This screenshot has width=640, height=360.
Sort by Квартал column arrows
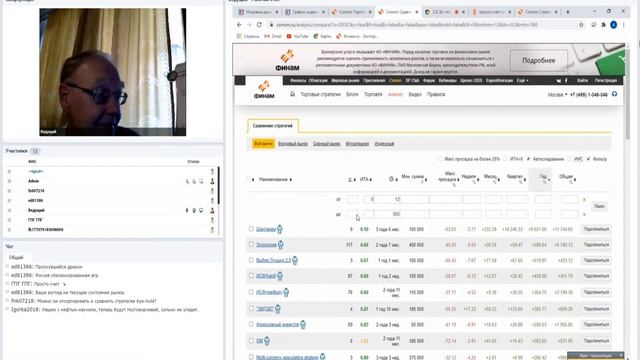click(x=525, y=180)
